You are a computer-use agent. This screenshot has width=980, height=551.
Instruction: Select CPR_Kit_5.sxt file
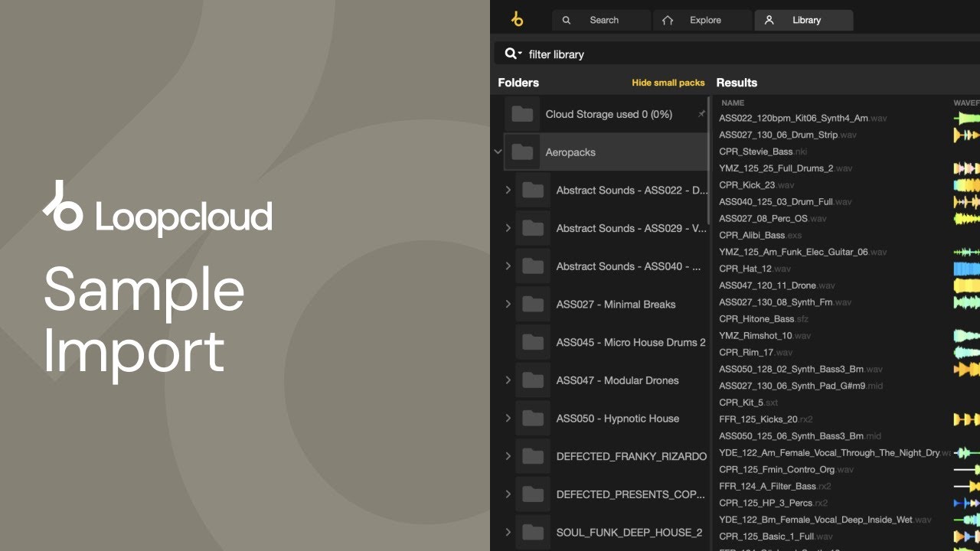point(748,403)
